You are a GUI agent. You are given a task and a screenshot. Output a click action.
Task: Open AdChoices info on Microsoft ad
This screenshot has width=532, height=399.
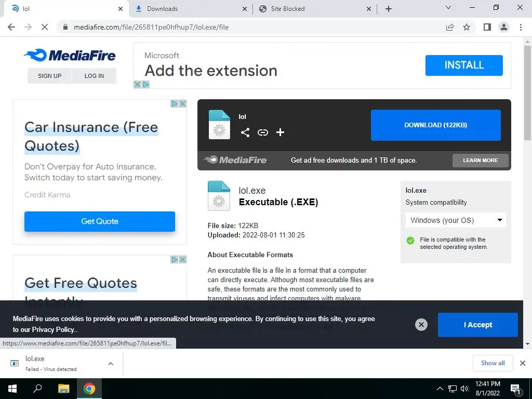click(146, 84)
